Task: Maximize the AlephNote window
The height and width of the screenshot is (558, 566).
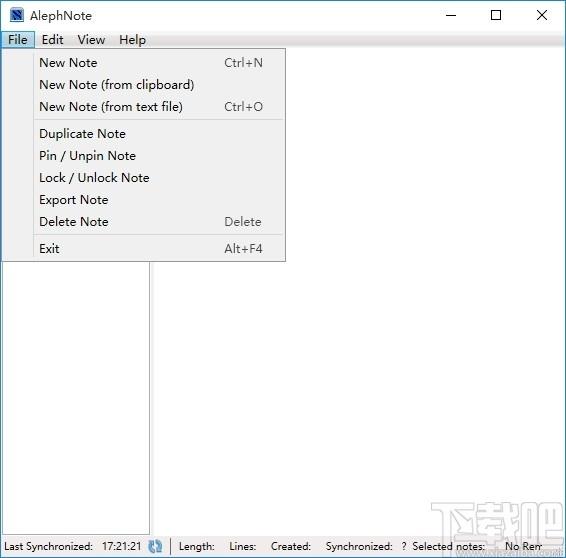Action: tap(496, 15)
